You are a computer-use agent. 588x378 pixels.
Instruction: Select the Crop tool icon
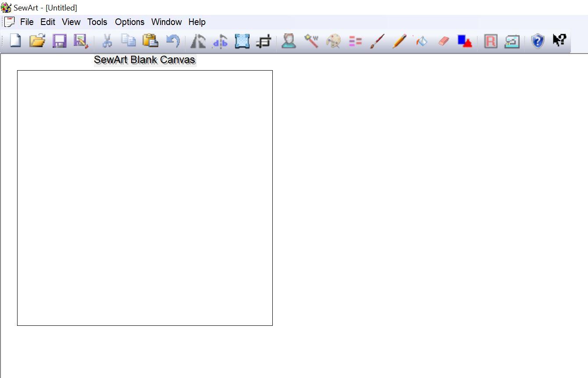point(264,41)
